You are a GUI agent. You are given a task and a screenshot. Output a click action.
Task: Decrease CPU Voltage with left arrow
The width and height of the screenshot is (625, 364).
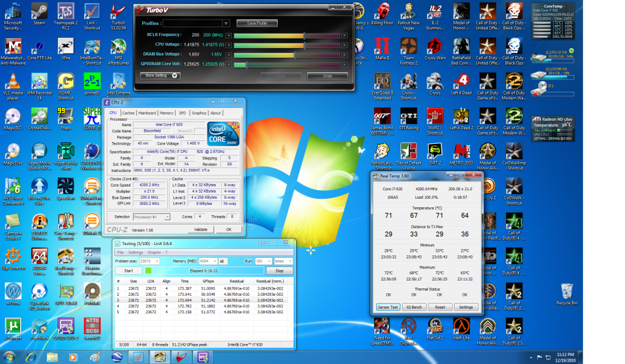point(228,45)
